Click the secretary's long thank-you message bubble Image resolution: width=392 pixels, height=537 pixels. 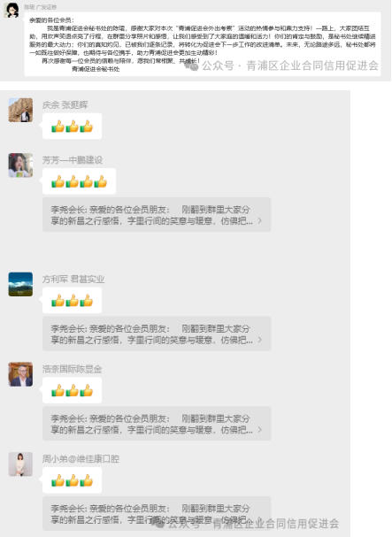click(x=203, y=44)
